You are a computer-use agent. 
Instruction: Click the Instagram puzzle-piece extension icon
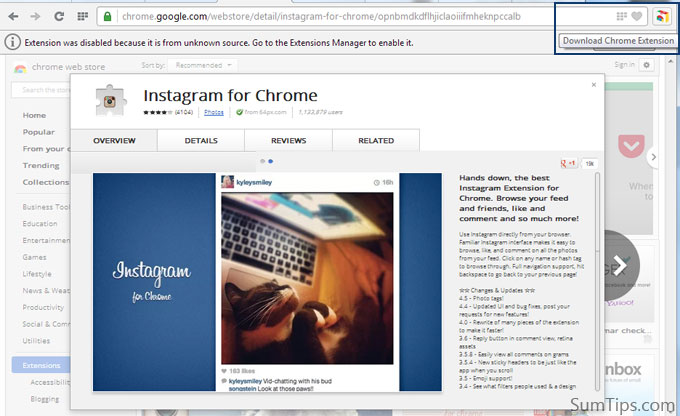(x=111, y=101)
